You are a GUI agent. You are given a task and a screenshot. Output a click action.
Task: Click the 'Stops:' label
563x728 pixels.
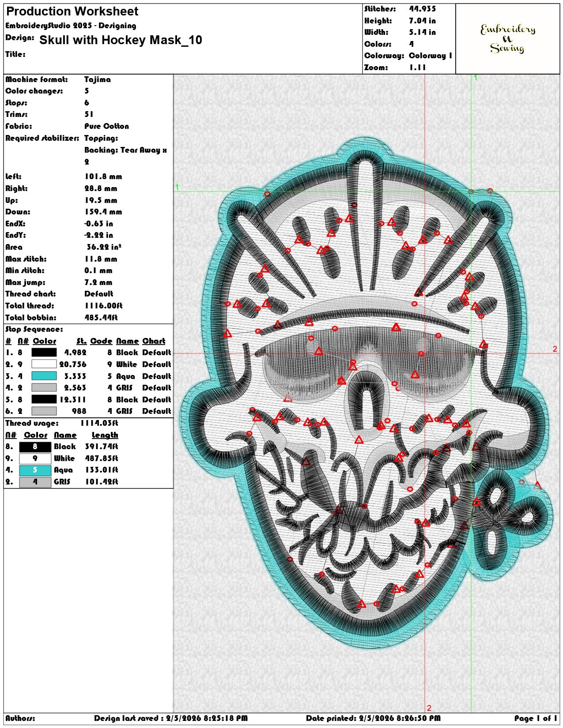[x=16, y=103]
